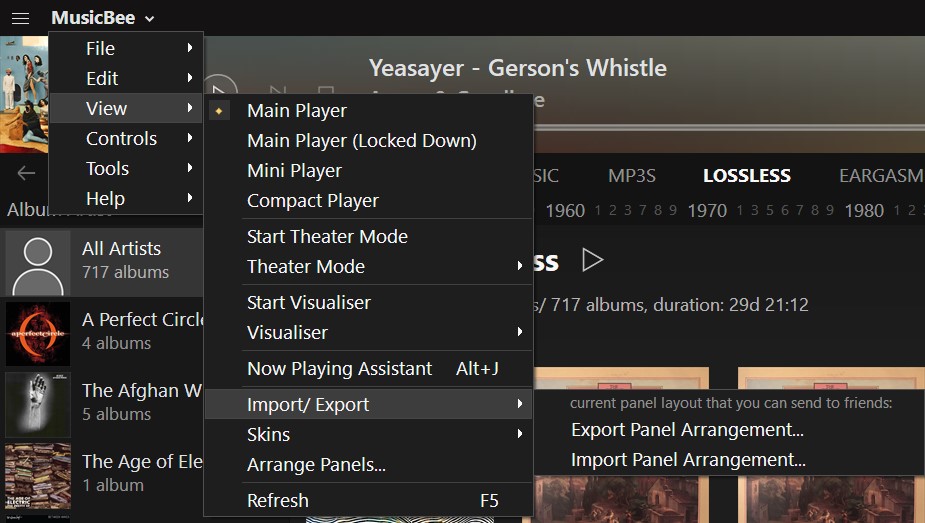Click the now playing album artwork
925x523 pixels.
pos(24,94)
